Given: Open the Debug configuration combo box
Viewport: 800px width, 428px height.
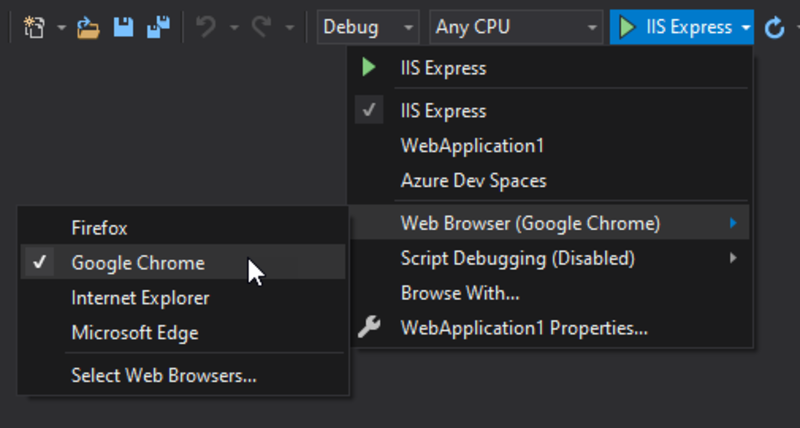Looking at the screenshot, I should pos(368,27).
